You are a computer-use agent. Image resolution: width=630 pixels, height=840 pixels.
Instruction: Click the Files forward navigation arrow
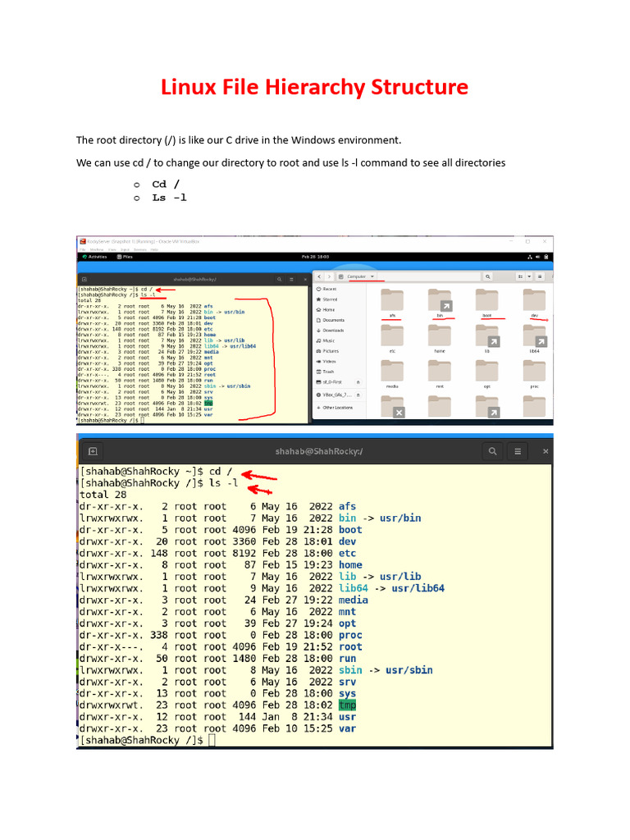click(x=329, y=276)
